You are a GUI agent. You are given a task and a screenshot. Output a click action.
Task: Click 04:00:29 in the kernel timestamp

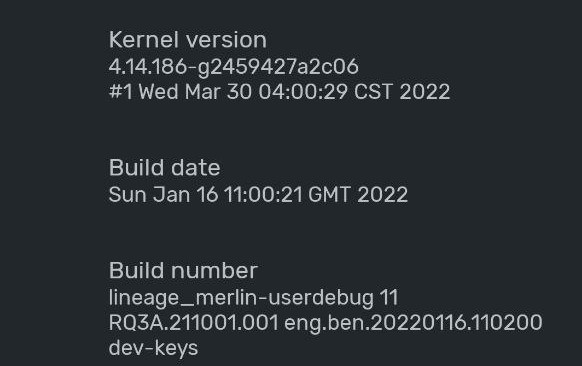(303, 92)
